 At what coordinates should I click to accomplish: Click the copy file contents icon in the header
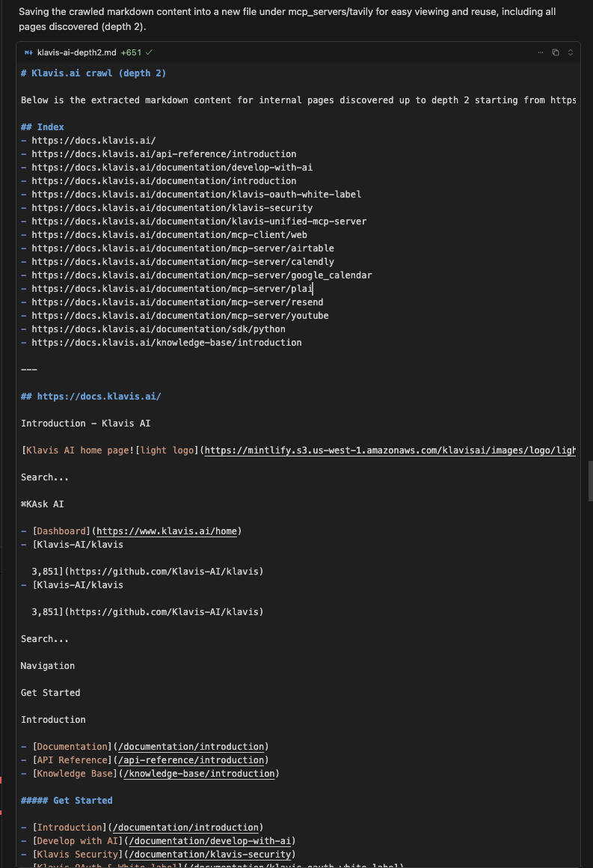[555, 52]
